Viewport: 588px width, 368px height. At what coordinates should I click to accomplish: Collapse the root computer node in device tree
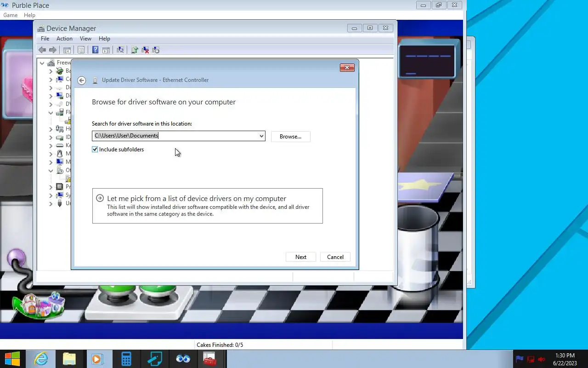(42, 63)
